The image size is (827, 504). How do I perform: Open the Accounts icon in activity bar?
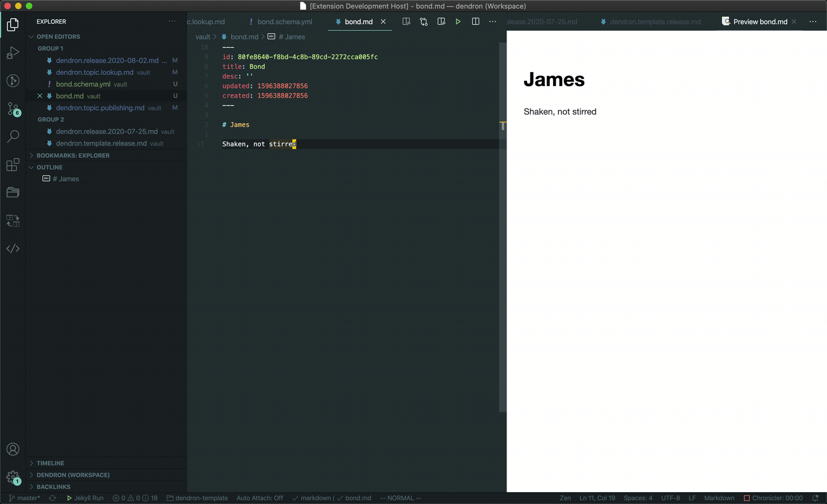point(13,449)
